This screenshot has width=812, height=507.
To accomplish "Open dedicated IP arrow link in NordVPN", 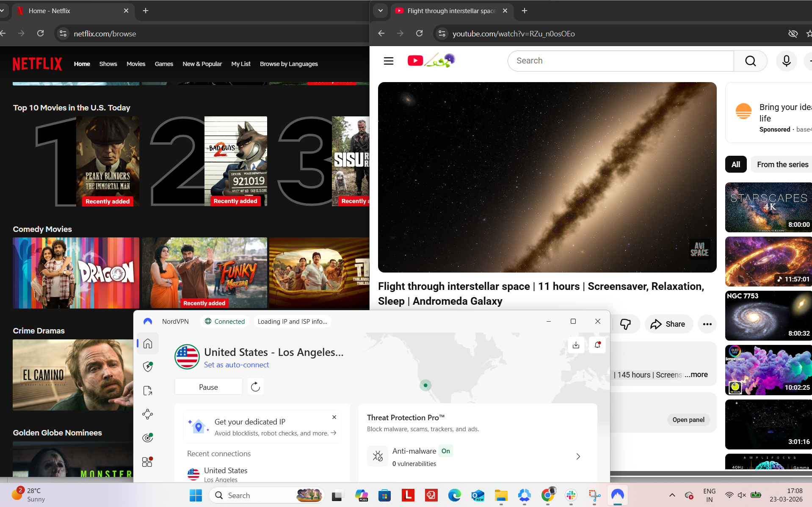I will pyautogui.click(x=334, y=433).
